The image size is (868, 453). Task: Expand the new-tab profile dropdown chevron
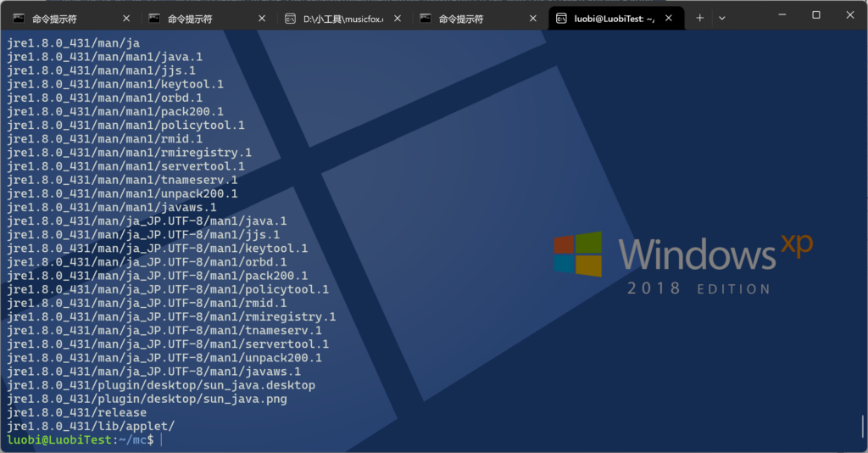(x=722, y=18)
